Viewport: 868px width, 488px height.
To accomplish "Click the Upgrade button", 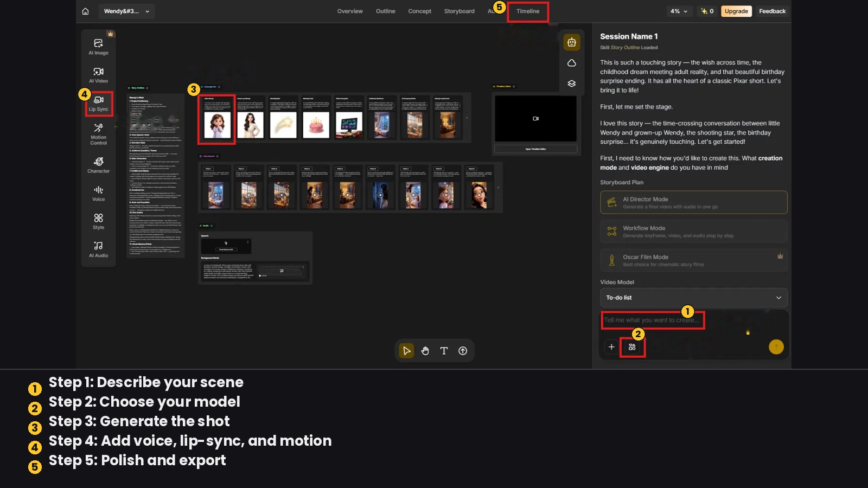I will click(x=736, y=11).
